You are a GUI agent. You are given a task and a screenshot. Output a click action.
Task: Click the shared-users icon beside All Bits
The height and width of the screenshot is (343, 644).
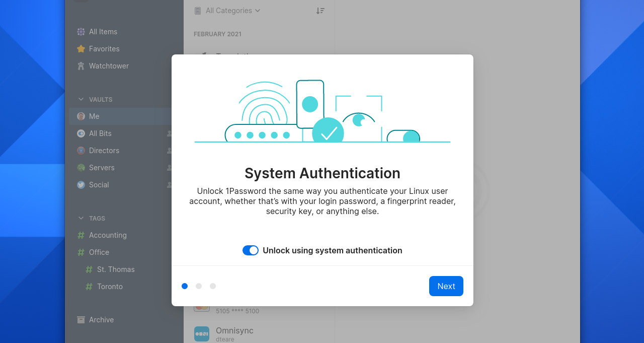pos(170,133)
